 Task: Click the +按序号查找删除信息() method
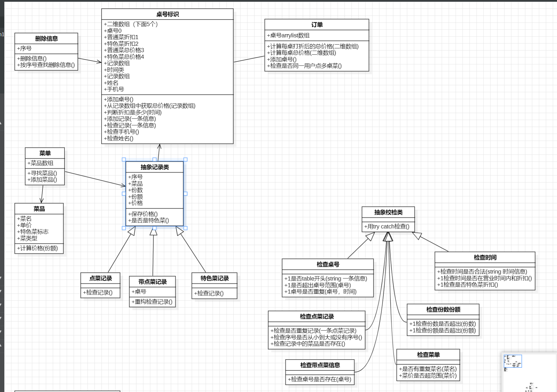46,65
